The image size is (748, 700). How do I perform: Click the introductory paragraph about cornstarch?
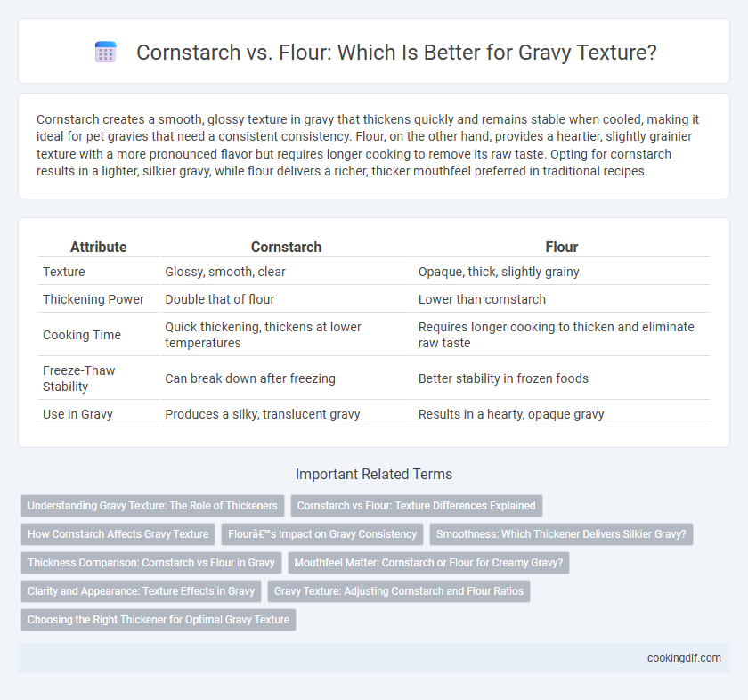369,145
